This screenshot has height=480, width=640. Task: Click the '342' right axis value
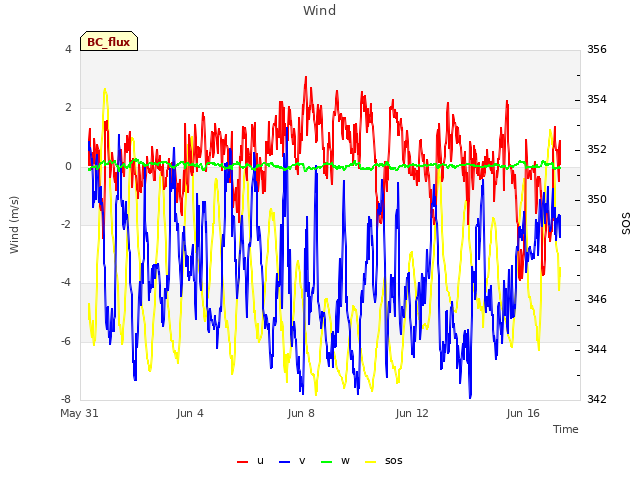[597, 399]
